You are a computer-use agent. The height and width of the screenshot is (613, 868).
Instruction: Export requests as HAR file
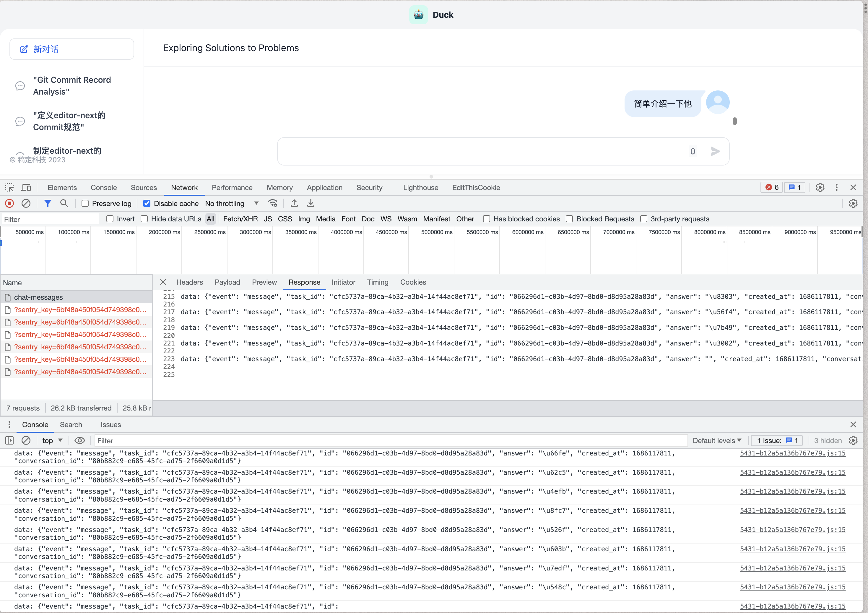click(x=311, y=203)
